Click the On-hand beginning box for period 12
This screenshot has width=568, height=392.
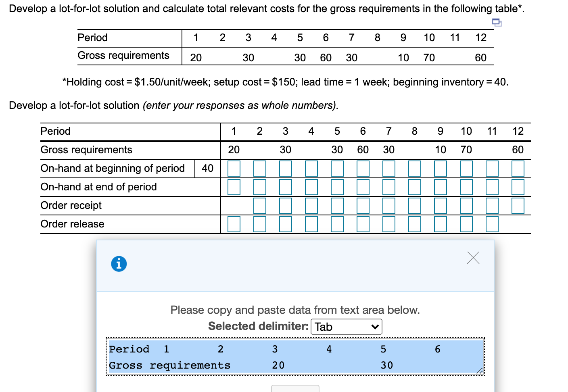coord(518,168)
